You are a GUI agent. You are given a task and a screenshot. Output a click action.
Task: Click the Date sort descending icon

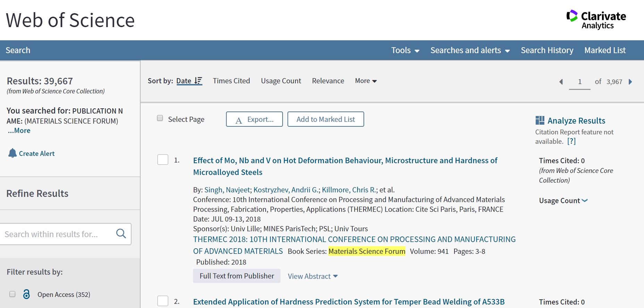click(x=198, y=81)
